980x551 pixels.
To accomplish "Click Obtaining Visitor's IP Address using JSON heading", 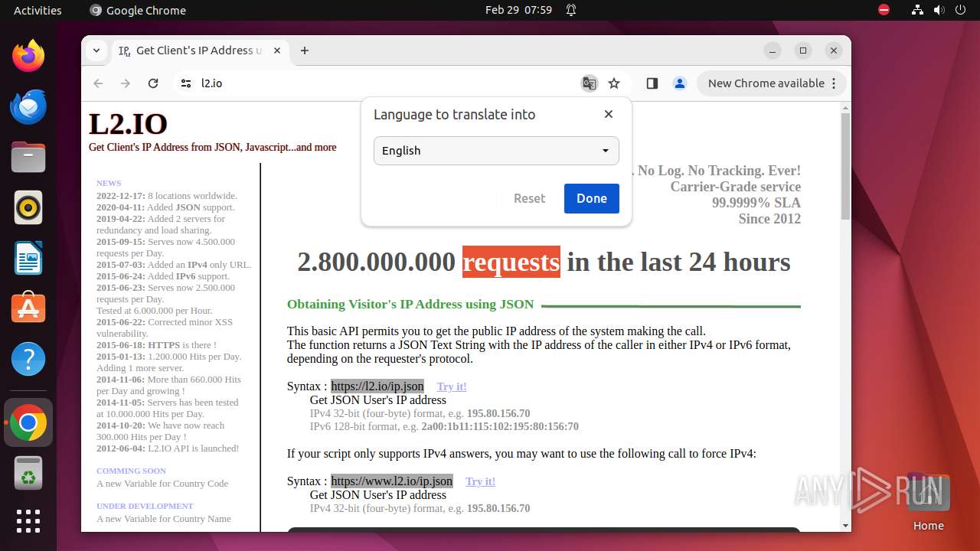I will click(x=410, y=304).
